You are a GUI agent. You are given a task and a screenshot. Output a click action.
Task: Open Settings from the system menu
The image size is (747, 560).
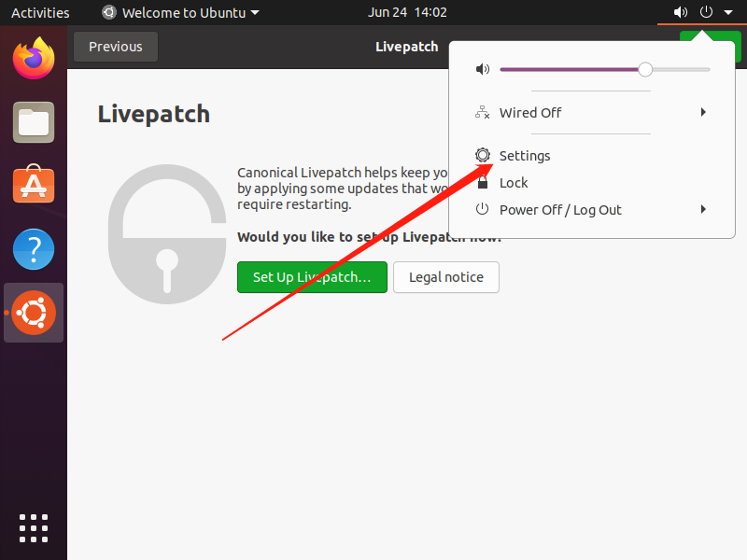pos(525,156)
